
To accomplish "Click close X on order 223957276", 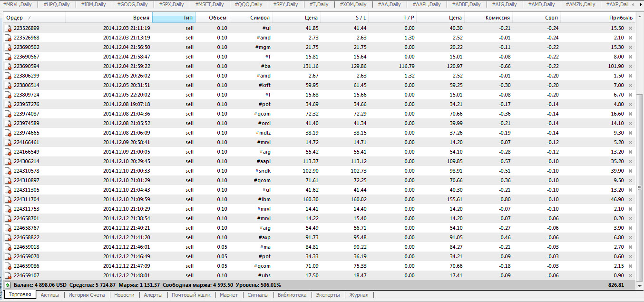I will (x=631, y=104).
